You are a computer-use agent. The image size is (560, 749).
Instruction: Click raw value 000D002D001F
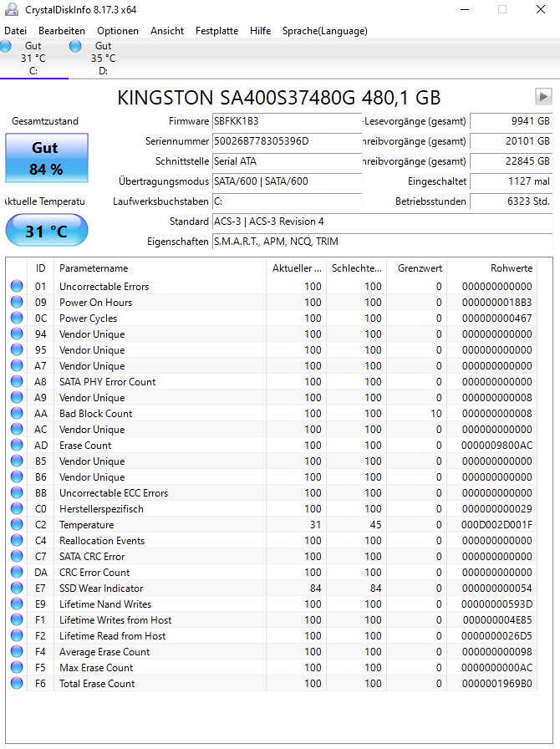click(x=496, y=524)
